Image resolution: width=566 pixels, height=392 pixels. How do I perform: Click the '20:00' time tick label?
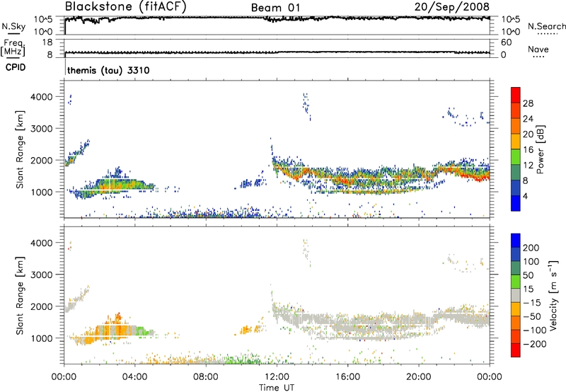pyautogui.click(x=418, y=377)
